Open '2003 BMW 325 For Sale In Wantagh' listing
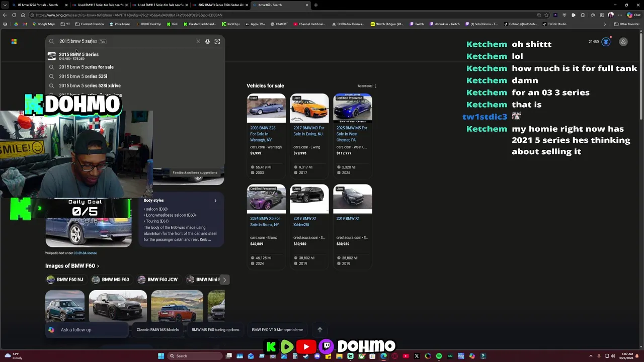 pos(266,134)
